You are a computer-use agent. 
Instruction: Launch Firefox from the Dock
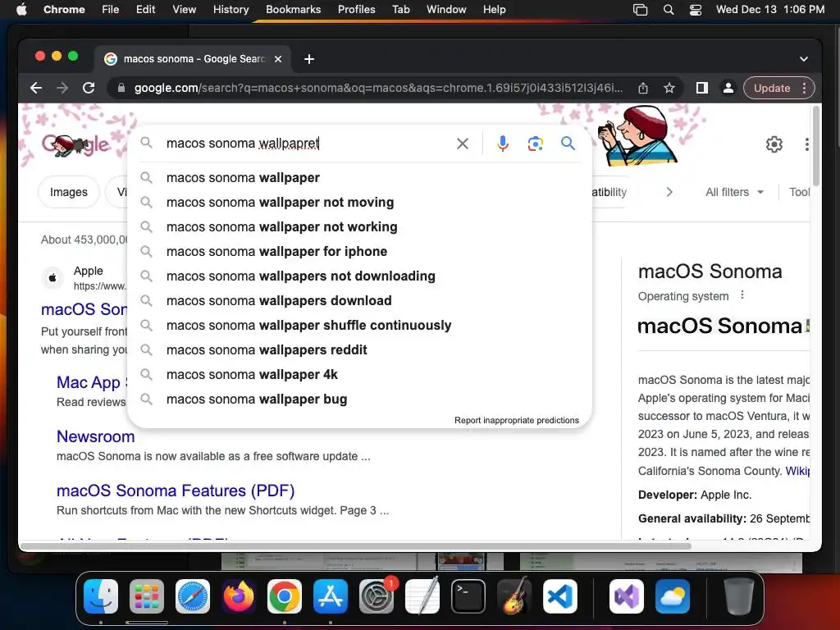tap(239, 596)
